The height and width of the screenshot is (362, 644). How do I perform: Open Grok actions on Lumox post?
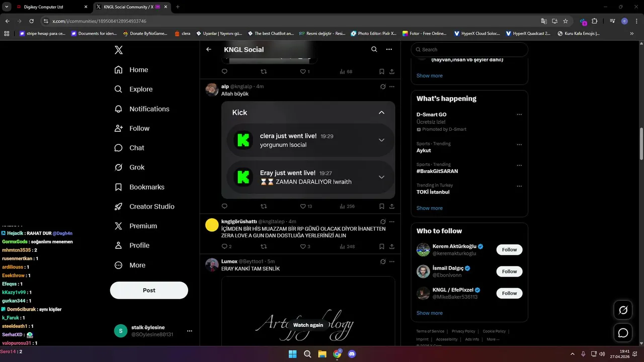pyautogui.click(x=383, y=261)
